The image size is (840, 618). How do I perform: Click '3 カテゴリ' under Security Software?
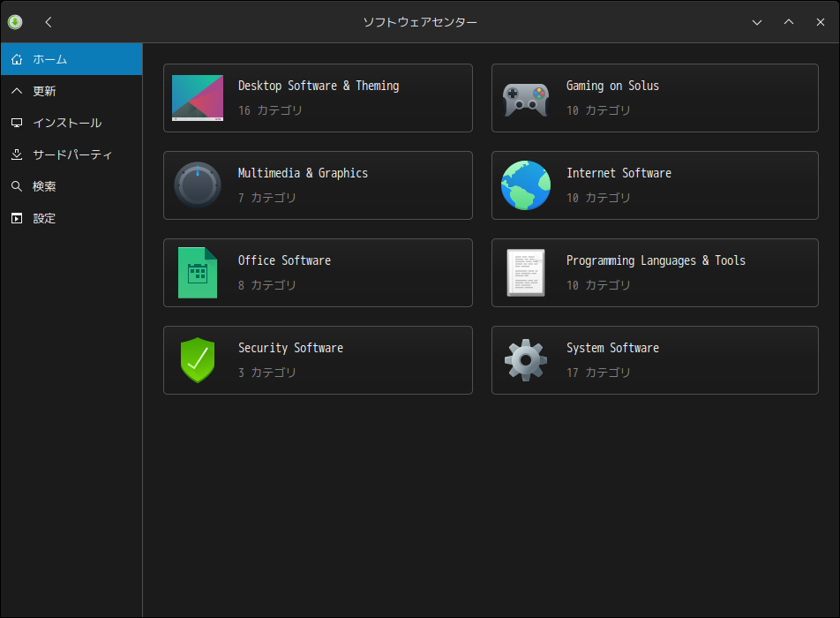pyautogui.click(x=267, y=373)
